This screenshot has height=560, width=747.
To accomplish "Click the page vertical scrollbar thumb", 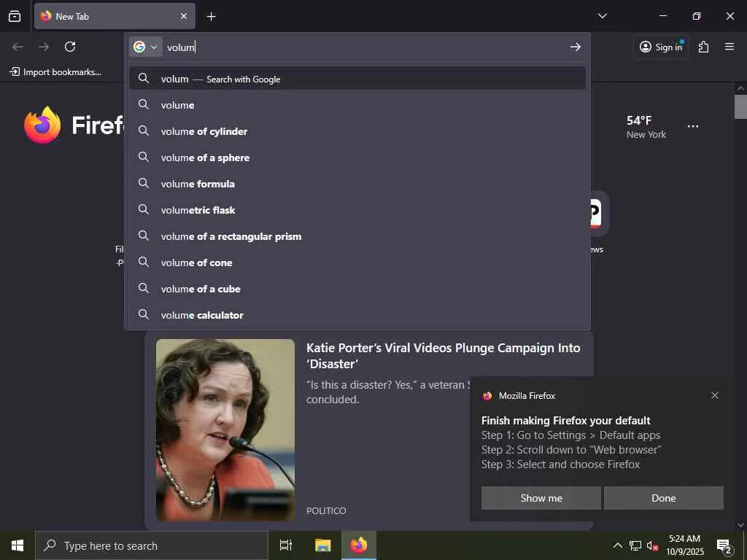I will pyautogui.click(x=740, y=106).
